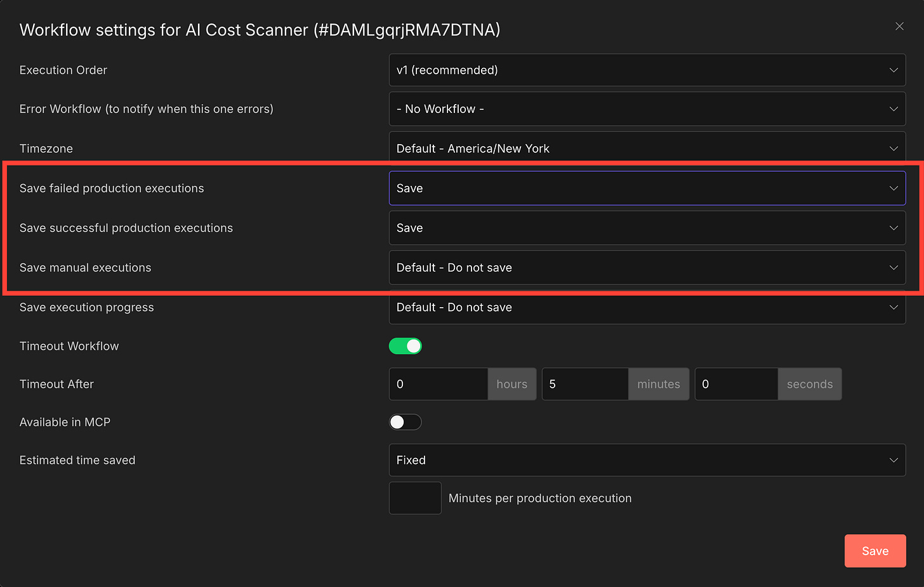
Task: Click the Save button
Action: tap(875, 551)
